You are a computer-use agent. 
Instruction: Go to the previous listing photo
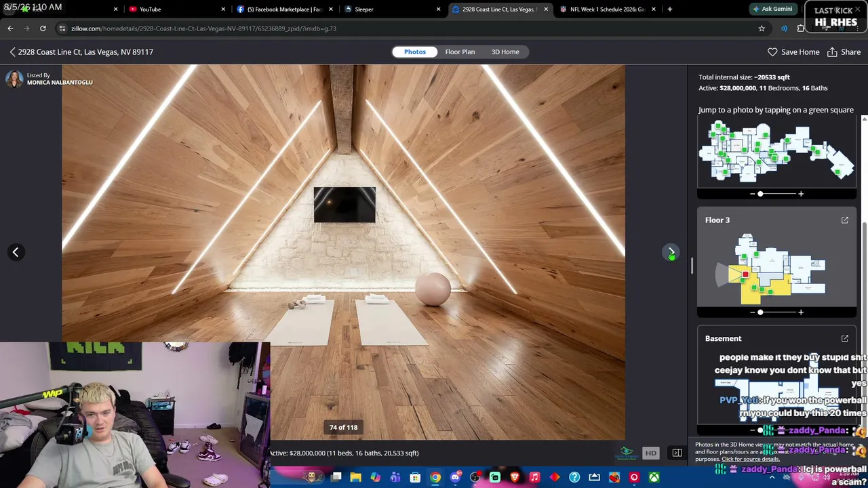pos(16,252)
